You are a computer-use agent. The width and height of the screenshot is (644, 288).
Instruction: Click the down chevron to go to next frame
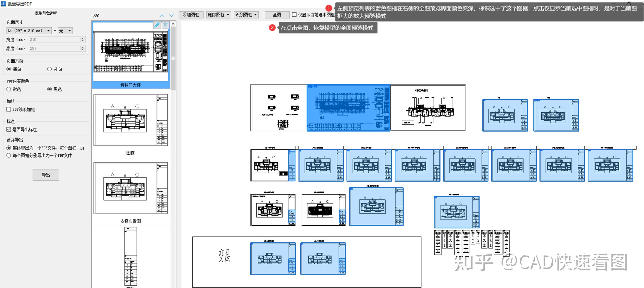pos(171,15)
